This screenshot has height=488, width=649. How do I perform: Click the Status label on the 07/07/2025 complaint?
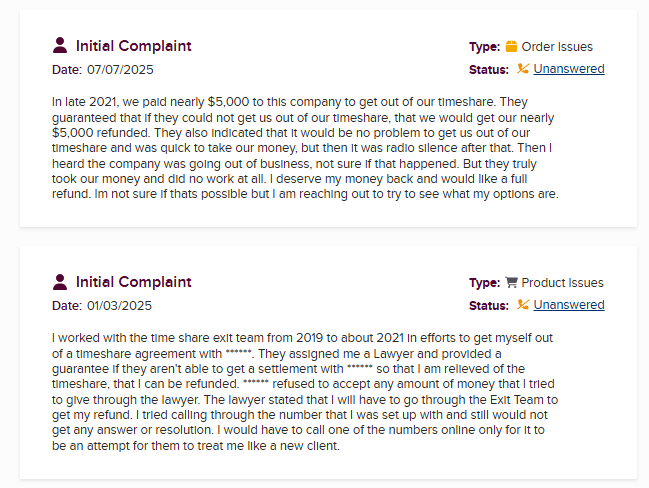(489, 70)
